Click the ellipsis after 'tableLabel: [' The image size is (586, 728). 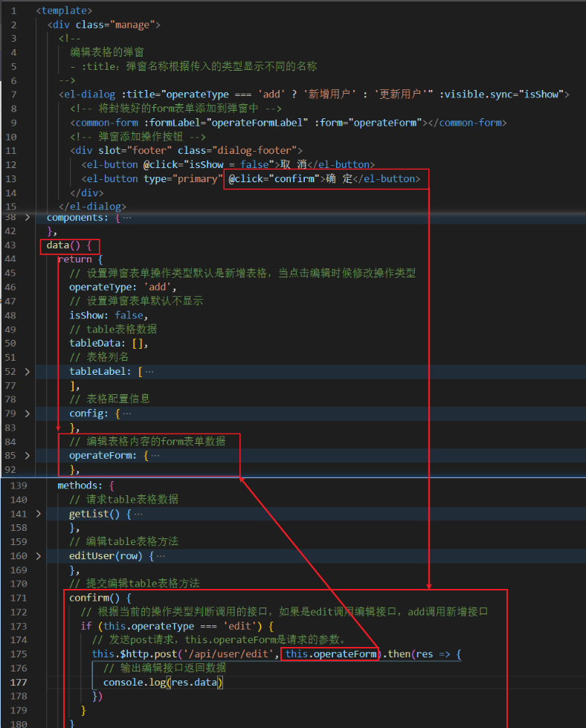pos(149,371)
